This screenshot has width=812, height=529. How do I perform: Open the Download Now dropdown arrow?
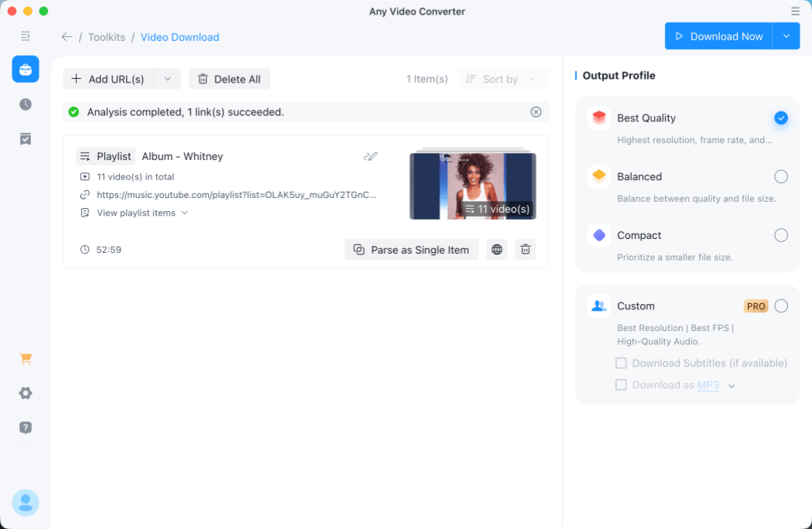click(786, 36)
